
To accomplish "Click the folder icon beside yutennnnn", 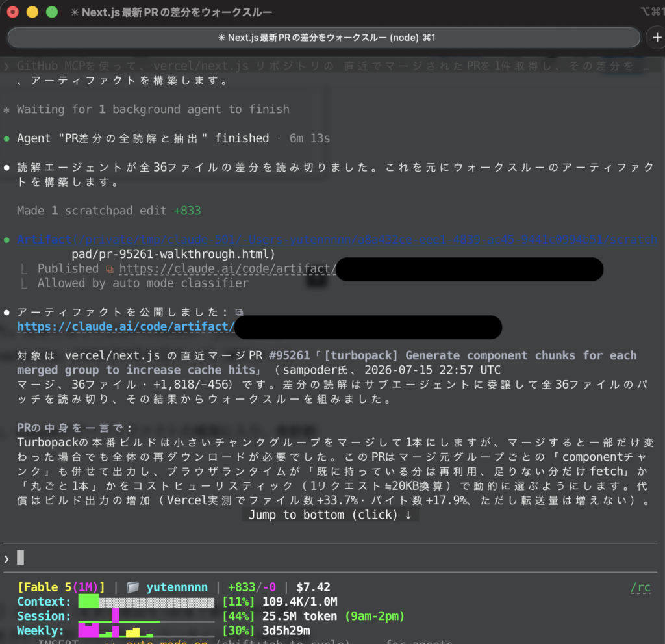I will pos(132,587).
